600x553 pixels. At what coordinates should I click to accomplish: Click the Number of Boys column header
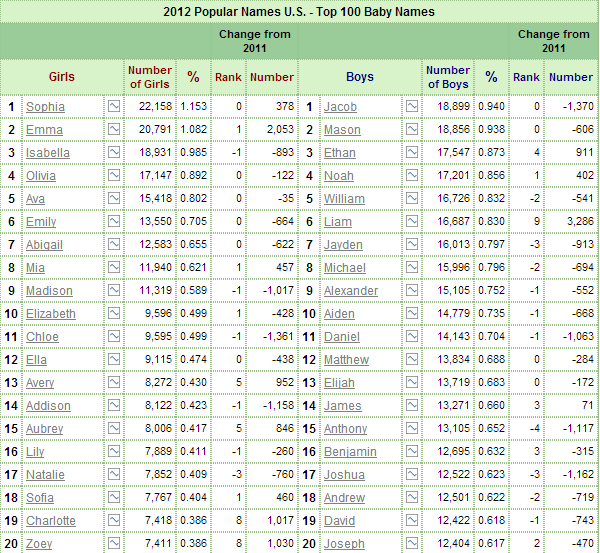447,77
